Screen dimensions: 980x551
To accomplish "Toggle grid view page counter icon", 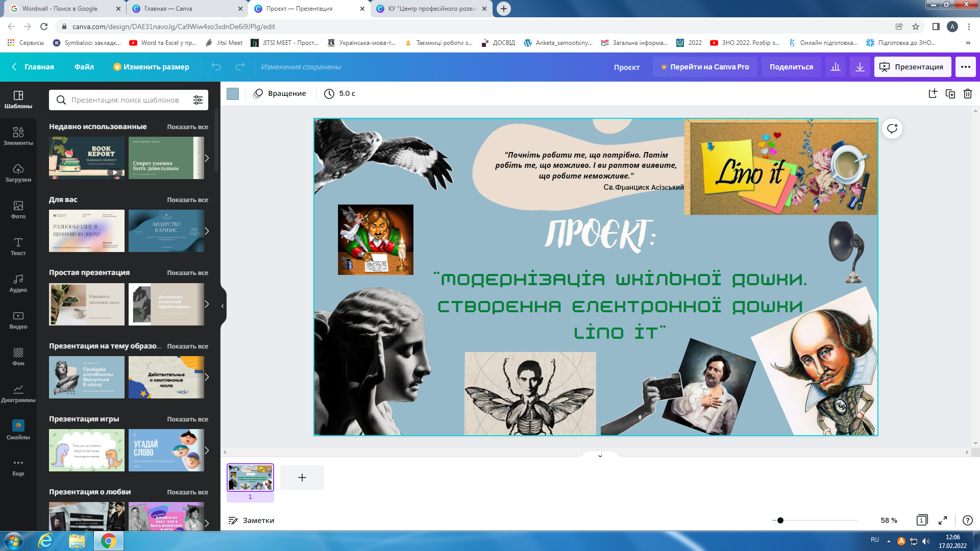I will coord(922,520).
